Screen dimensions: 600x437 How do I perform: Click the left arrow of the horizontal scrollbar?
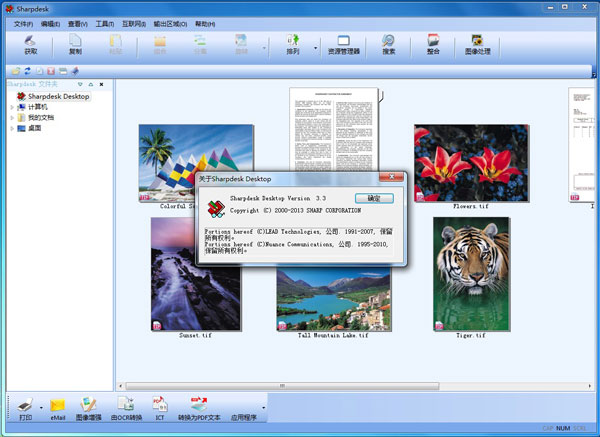point(121,386)
